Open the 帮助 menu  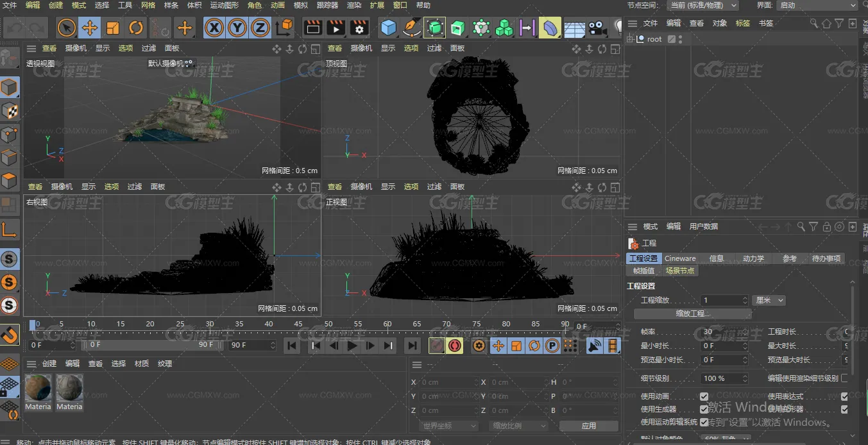point(423,5)
